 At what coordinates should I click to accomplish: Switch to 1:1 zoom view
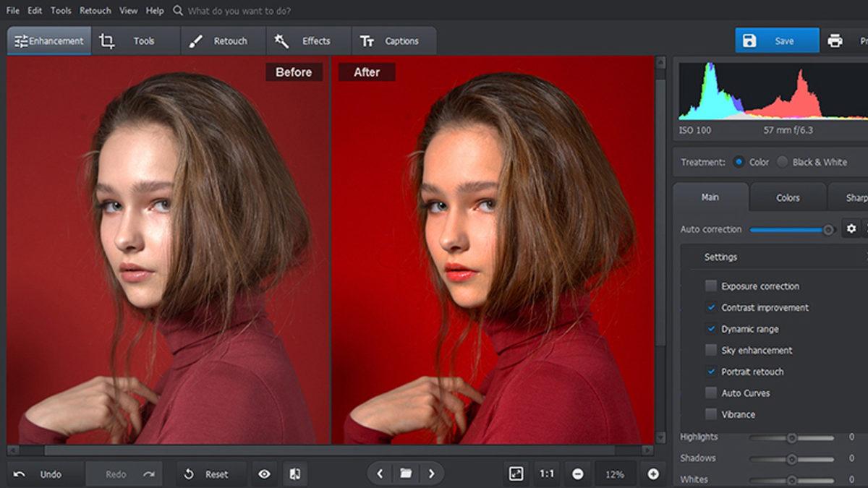pos(548,474)
